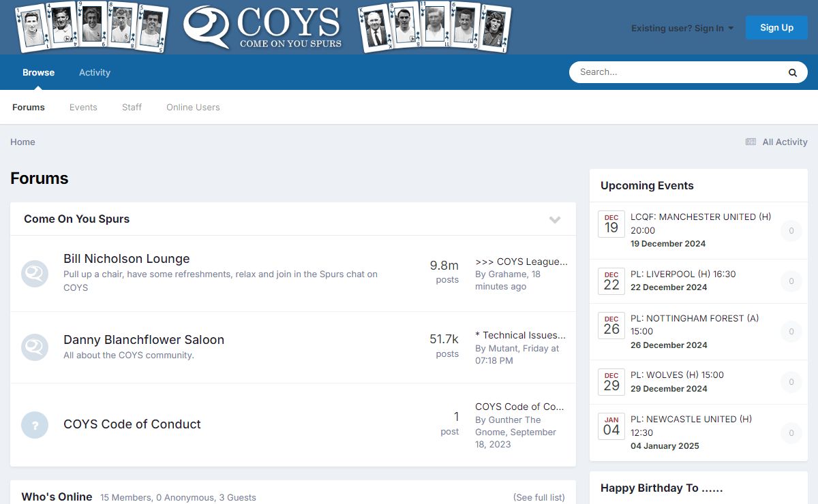This screenshot has height=504, width=818.
Task: Click the JAN 04 calendar date icon
Action: pyautogui.click(x=611, y=426)
